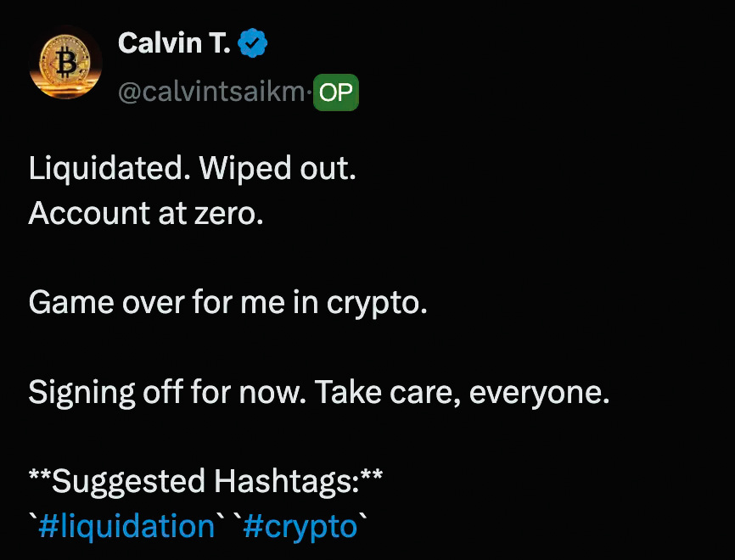
Task: Click the phrase "Wiped out."
Action: pyautogui.click(x=278, y=169)
